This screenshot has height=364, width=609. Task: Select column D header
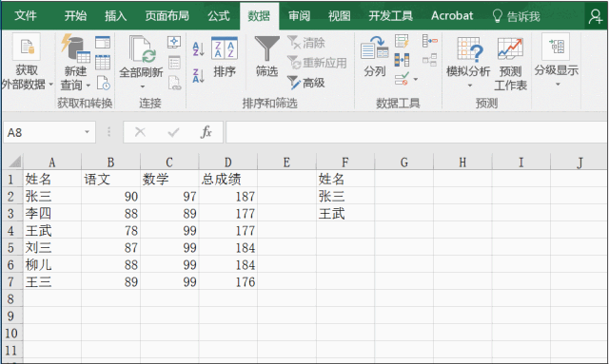point(228,162)
